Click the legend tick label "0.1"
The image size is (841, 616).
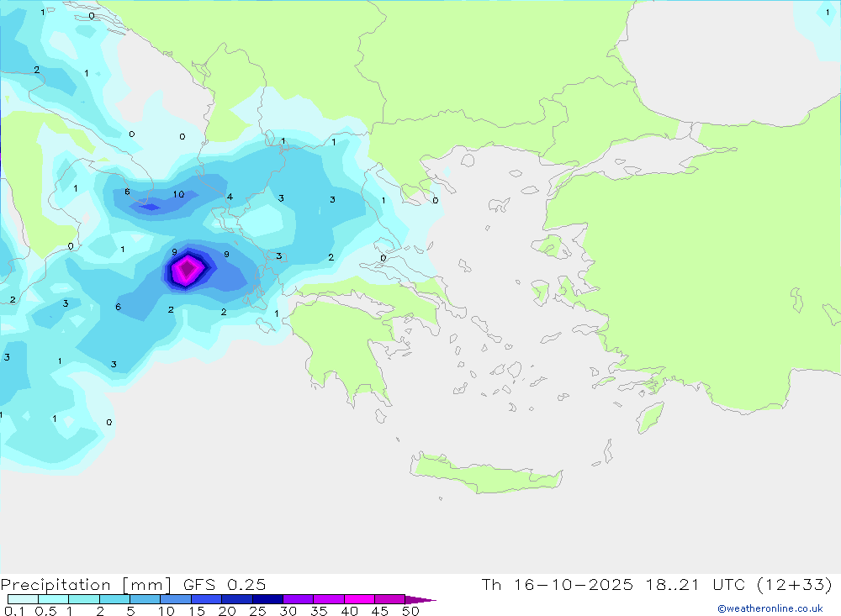pos(14,611)
